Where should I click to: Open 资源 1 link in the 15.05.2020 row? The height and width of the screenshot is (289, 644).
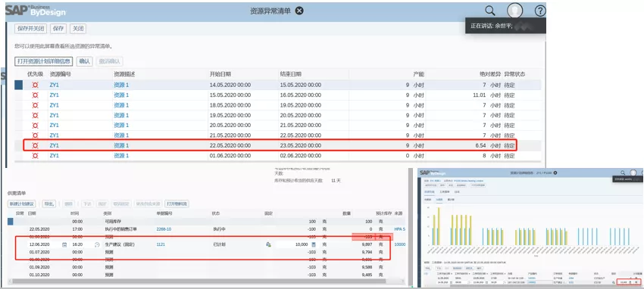(121, 95)
